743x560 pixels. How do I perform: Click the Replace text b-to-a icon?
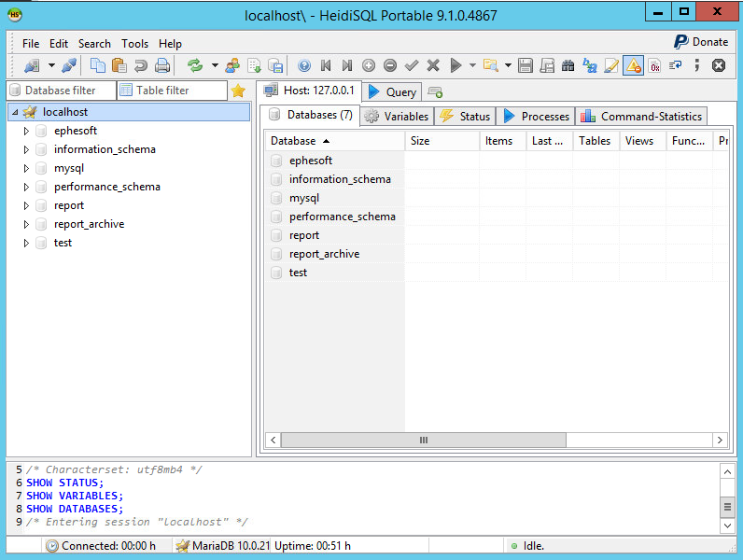coord(590,65)
